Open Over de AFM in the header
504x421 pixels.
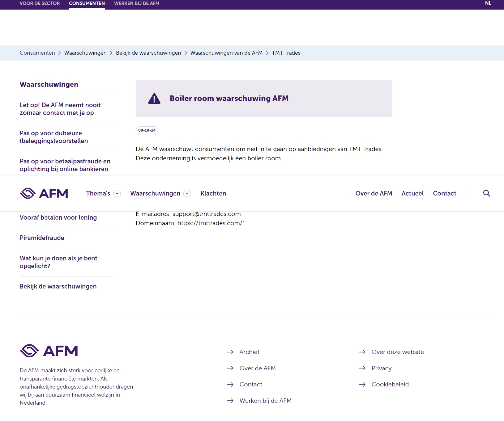tap(374, 193)
